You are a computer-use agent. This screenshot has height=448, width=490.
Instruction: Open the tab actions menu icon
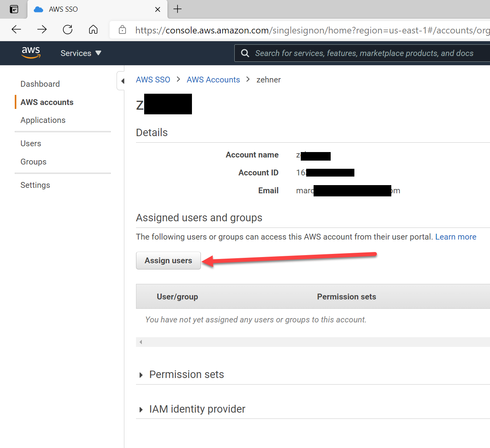[x=14, y=9]
